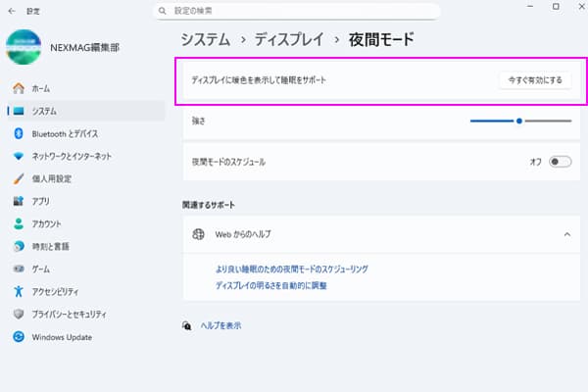
Task: Click the 関連するサポート heading
Action: 209,205
